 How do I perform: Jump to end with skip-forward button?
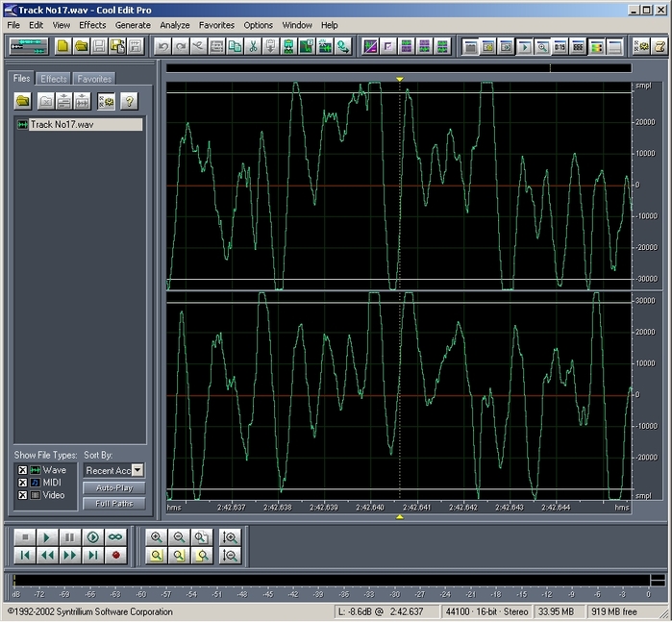pos(92,556)
